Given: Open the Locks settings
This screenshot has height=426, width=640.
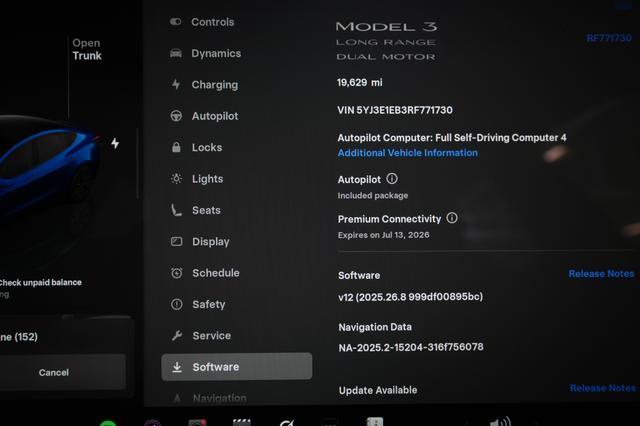Looking at the screenshot, I should (x=196, y=147).
